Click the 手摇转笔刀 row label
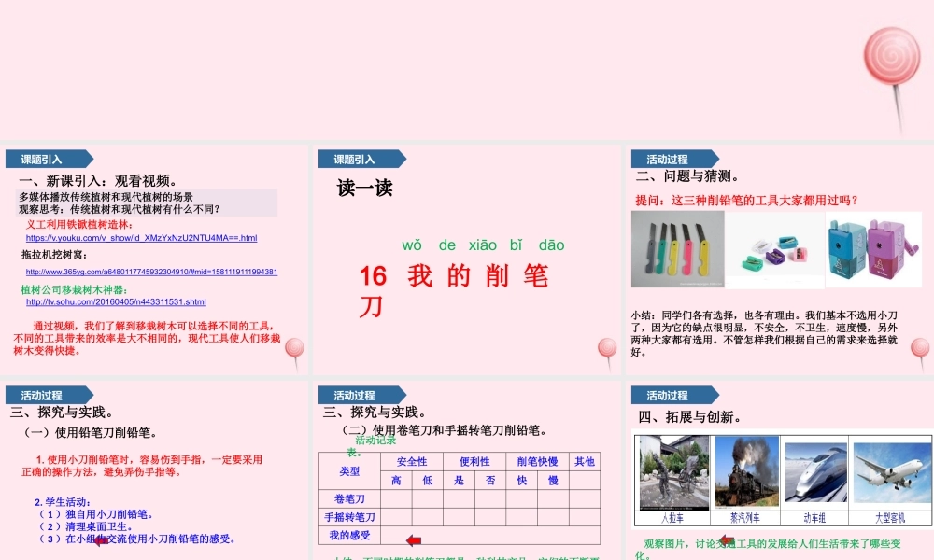Viewport: 934px width, 560px height. 349,517
